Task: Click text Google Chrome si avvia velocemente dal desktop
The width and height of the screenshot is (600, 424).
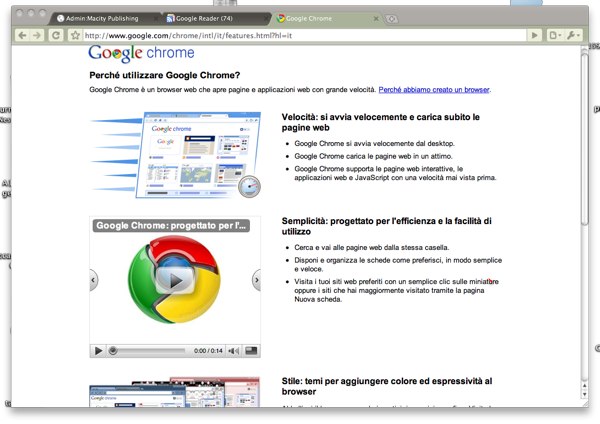Action: tap(374, 144)
